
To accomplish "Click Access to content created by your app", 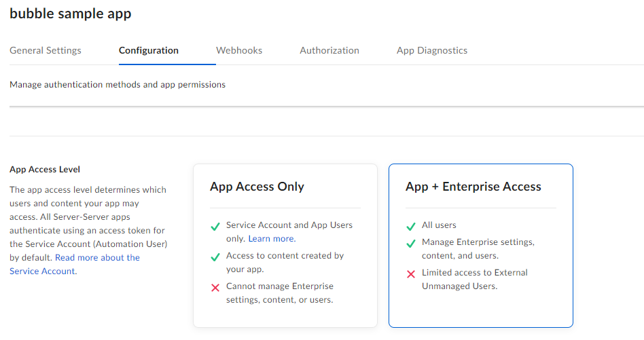I will pos(285,263).
